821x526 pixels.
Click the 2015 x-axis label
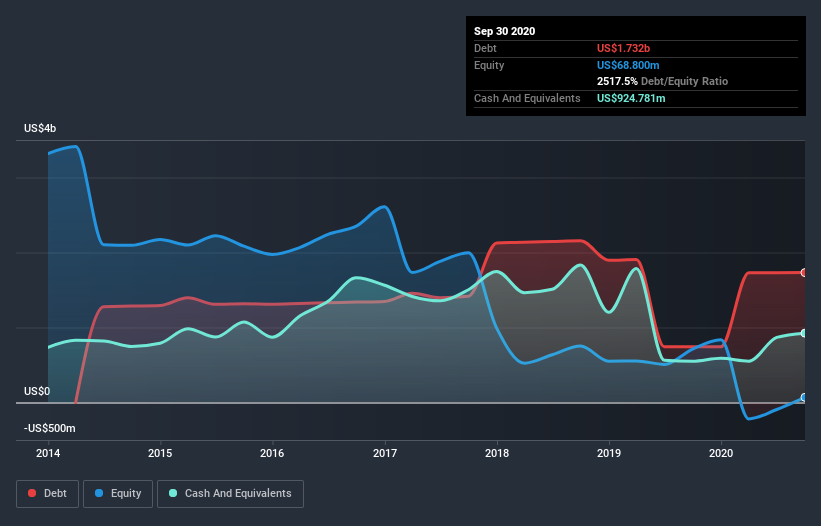(x=160, y=453)
